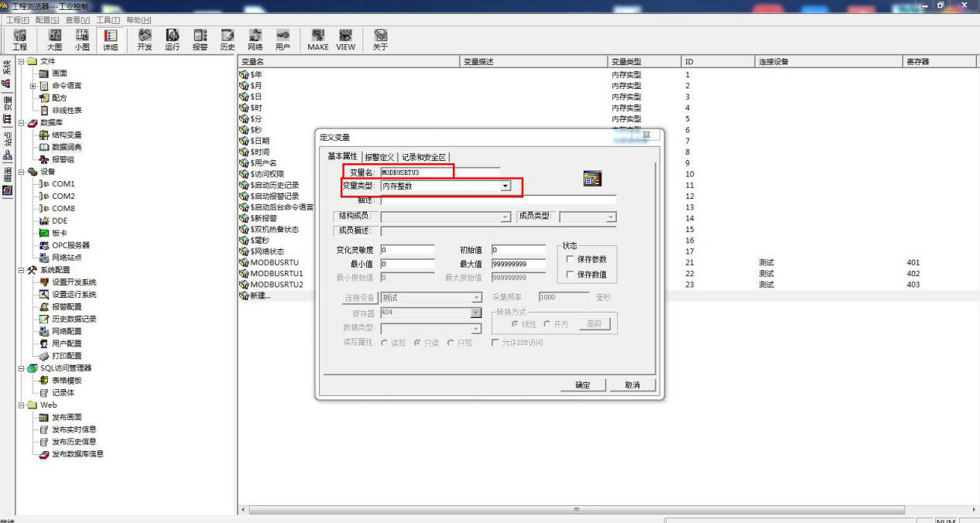Click the 开发 (Develop) toolbar icon
The height and width of the screenshot is (523, 980).
144,39
